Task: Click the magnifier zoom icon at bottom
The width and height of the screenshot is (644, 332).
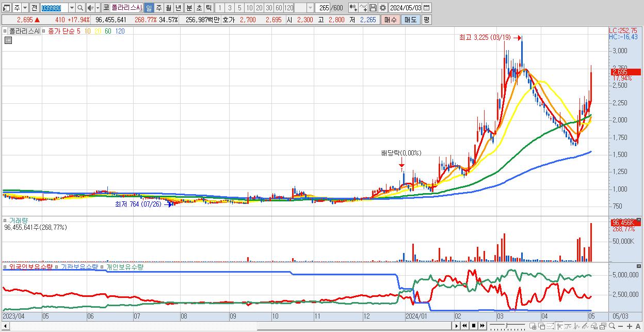Action: tap(612, 326)
